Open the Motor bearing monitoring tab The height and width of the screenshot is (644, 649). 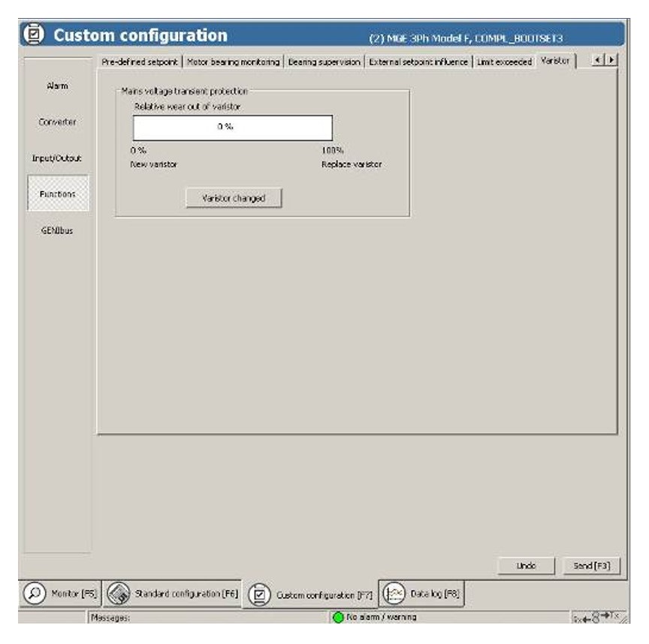point(233,62)
